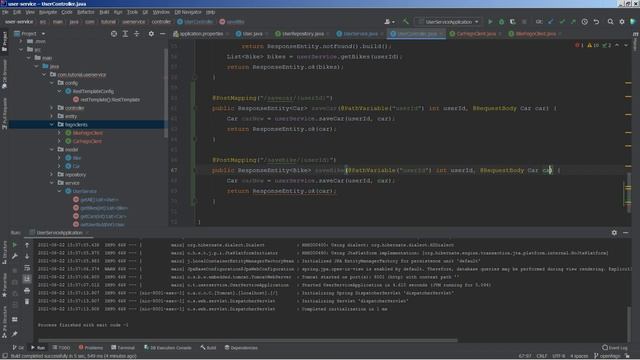The width and height of the screenshot is (640, 360).
Task: Expand the controller package folder
Action: point(52,108)
